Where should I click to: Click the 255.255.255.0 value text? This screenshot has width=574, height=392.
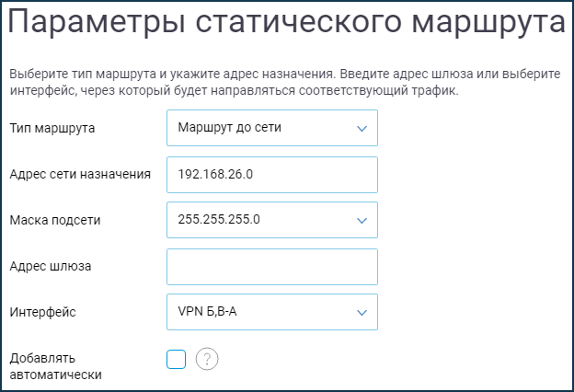(219, 219)
